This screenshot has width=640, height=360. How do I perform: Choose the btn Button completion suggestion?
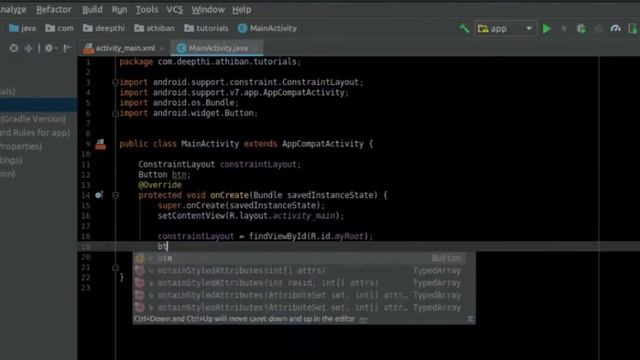pyautogui.click(x=304, y=258)
